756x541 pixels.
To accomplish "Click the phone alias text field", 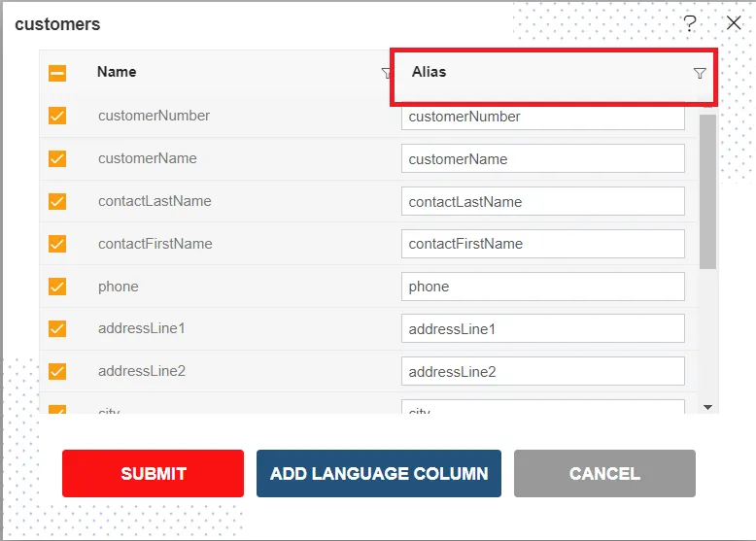I will (542, 287).
